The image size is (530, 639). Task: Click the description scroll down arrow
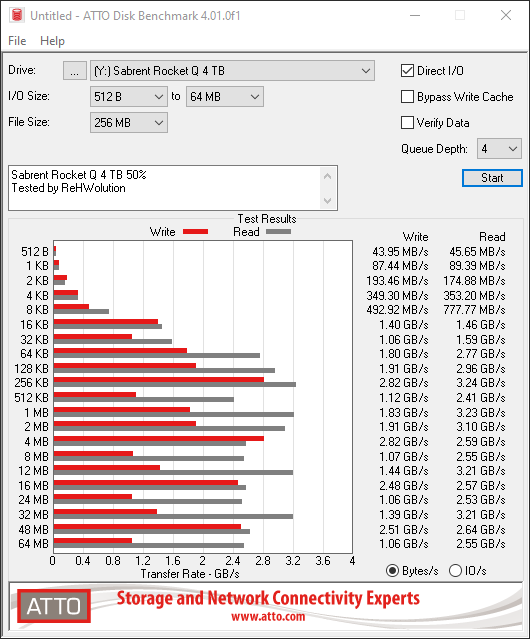click(x=328, y=201)
